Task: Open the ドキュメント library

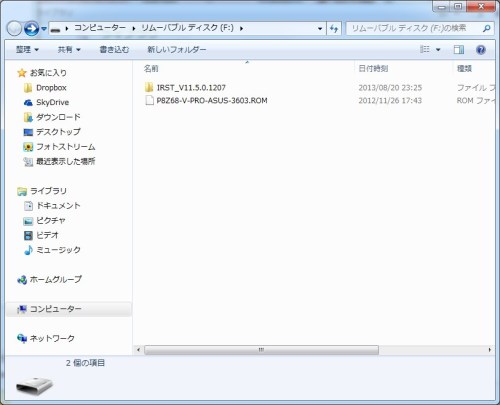Action: pos(58,206)
